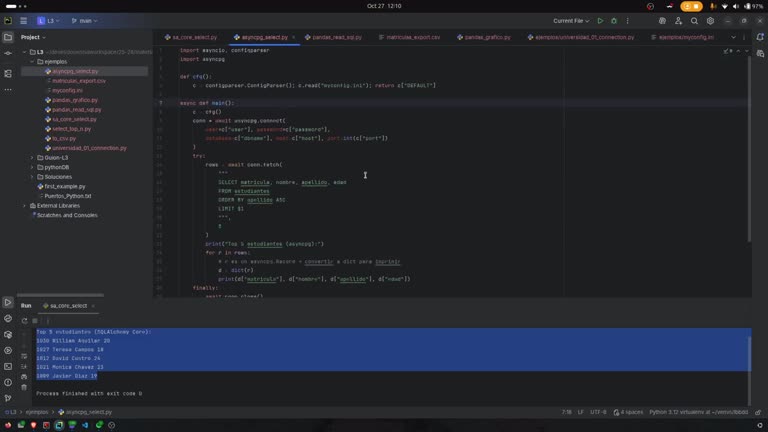768x432 pixels.
Task: Open the Database tool window icon under the notifications bell
Action: coord(760,53)
